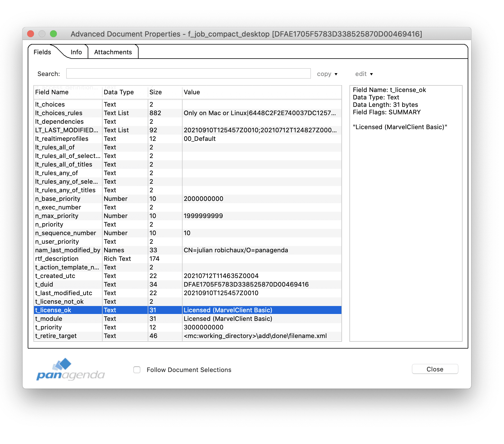The height and width of the screenshot is (444, 504).
Task: Switch to the Info tab
Action: click(76, 52)
